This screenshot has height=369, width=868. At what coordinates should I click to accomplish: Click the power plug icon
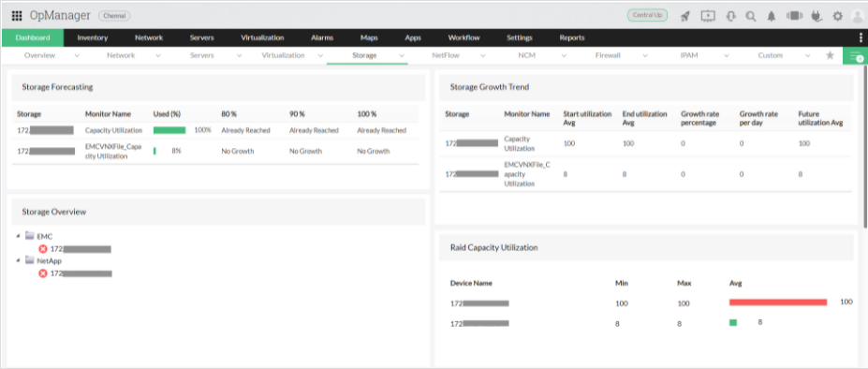(x=816, y=16)
